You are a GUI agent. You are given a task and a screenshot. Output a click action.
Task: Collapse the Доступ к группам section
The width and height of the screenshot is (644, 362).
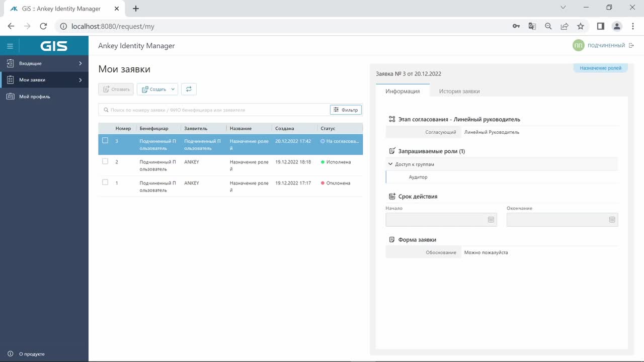[x=390, y=164]
